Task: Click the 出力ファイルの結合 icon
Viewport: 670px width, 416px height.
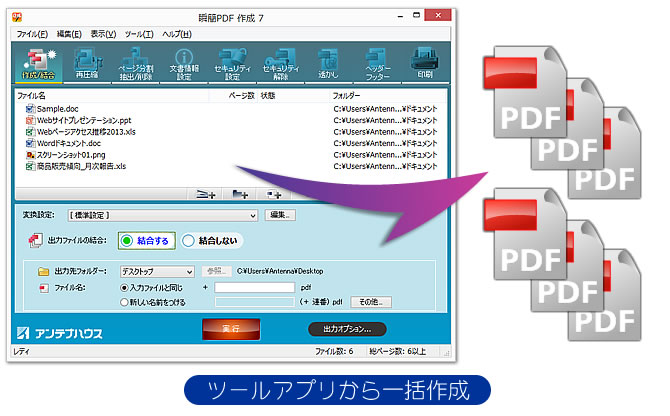Action: coord(35,240)
